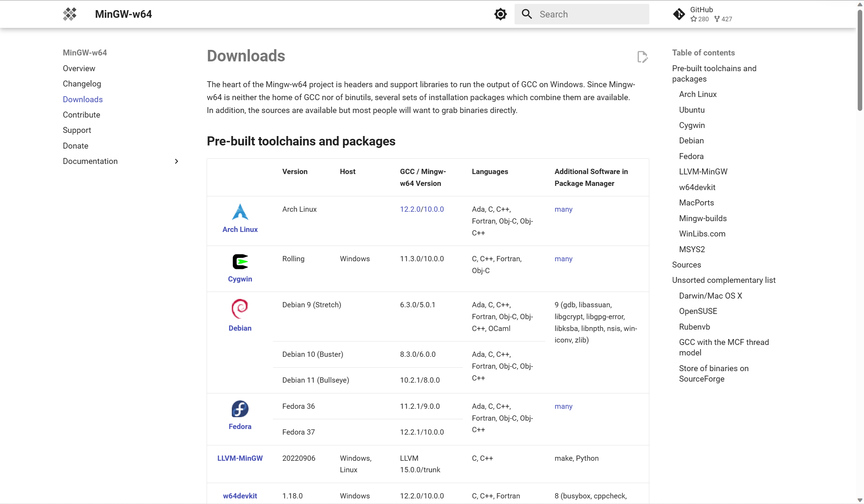The image size is (864, 504).
Task: Click the Cygwin logo image
Action: point(240,262)
